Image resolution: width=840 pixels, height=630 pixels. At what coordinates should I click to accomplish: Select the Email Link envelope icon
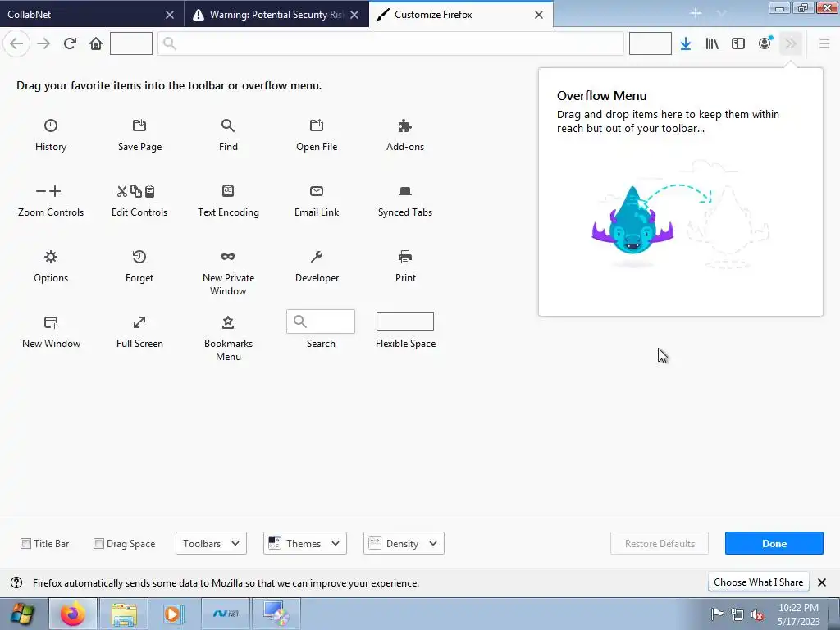click(317, 190)
